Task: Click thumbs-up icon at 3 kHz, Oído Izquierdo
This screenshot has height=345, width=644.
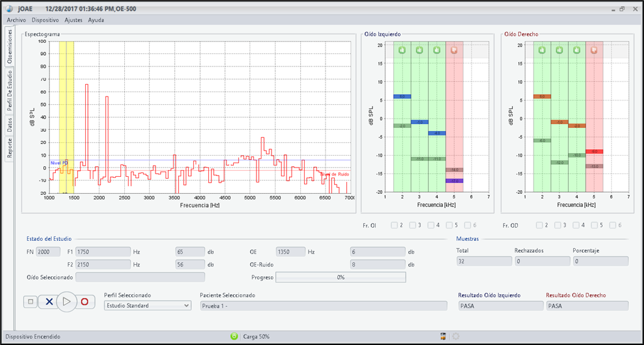Action: (420, 50)
